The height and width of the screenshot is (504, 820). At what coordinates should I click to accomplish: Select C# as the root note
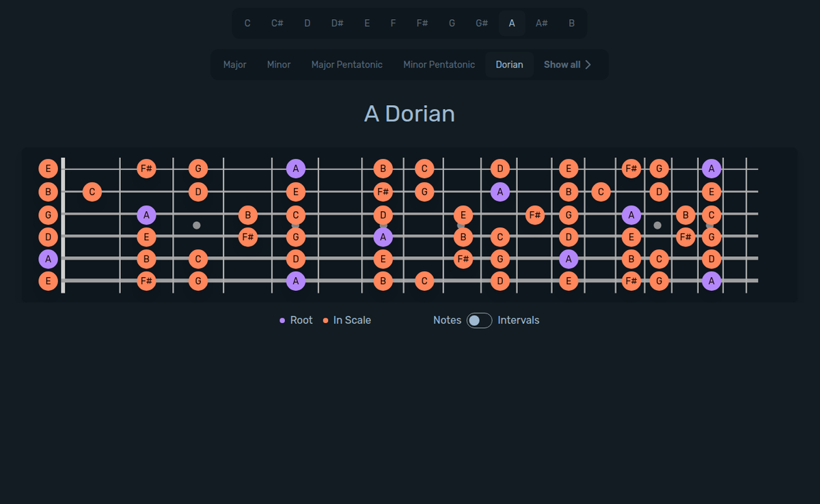tap(277, 23)
